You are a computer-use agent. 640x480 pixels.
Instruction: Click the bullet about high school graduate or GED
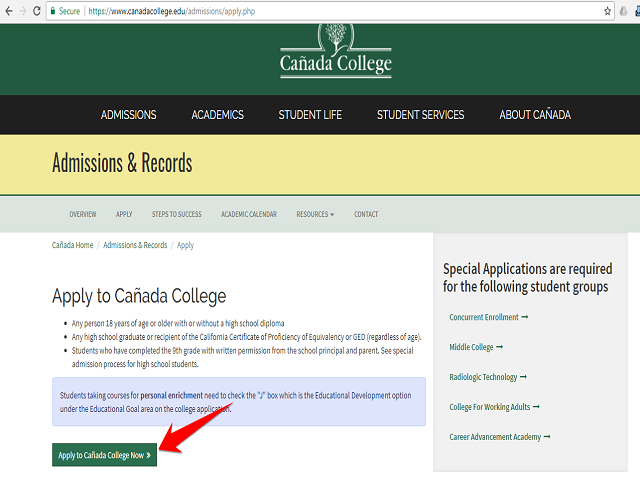(246, 337)
